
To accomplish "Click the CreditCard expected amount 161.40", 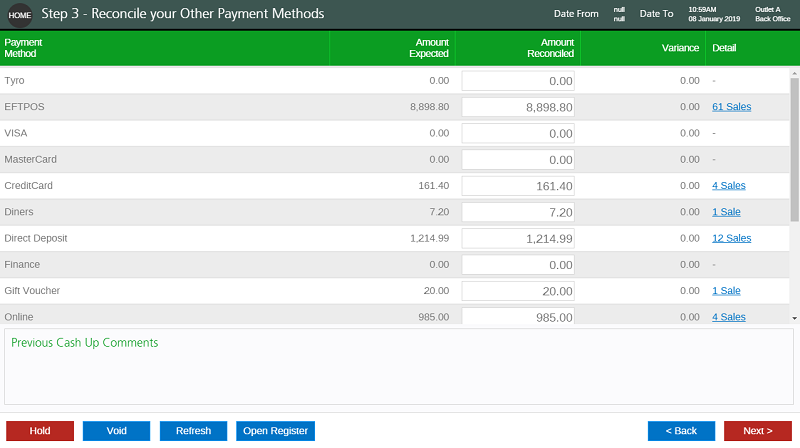I will 434,185.
